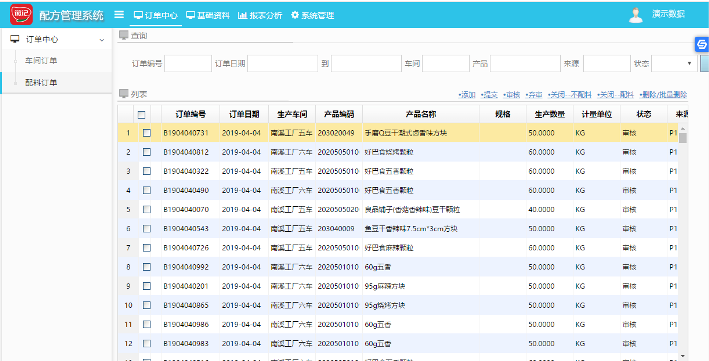Click the scrollbar down arrow of table
Viewport: 709px width, 361px height.
click(x=683, y=356)
